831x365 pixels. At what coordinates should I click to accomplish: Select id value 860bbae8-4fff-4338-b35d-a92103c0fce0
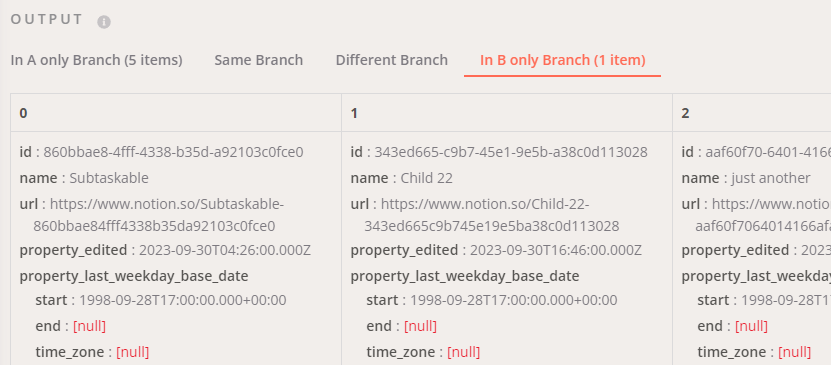coord(173,153)
